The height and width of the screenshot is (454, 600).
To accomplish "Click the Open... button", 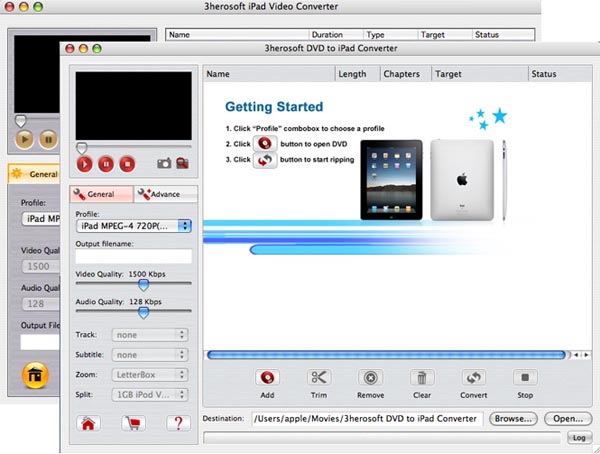I will click(568, 419).
